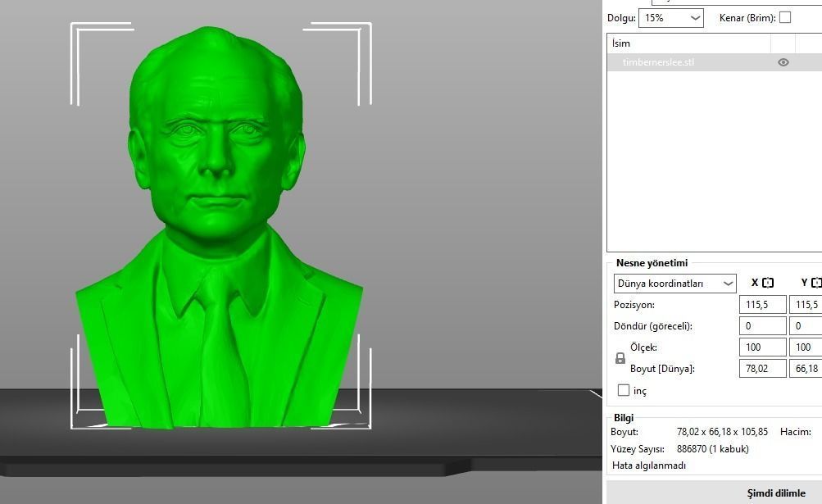Image resolution: width=822 pixels, height=504 pixels.
Task: Toggle the scale lock icon
Action: [620, 358]
